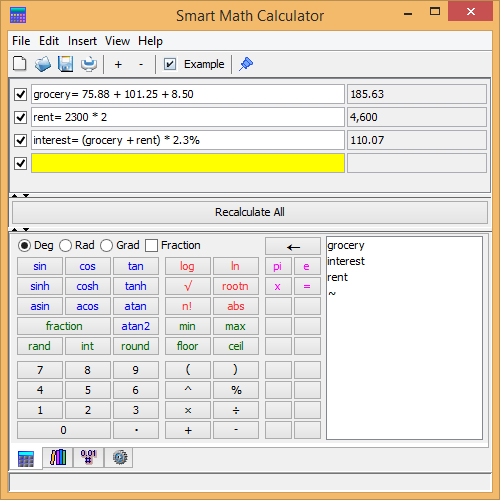Toggle the Example checkbox in the toolbar

pos(170,64)
